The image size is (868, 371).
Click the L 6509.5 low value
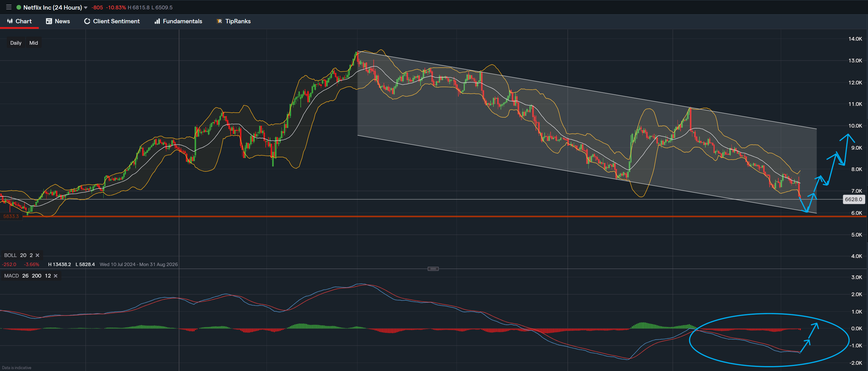162,7
